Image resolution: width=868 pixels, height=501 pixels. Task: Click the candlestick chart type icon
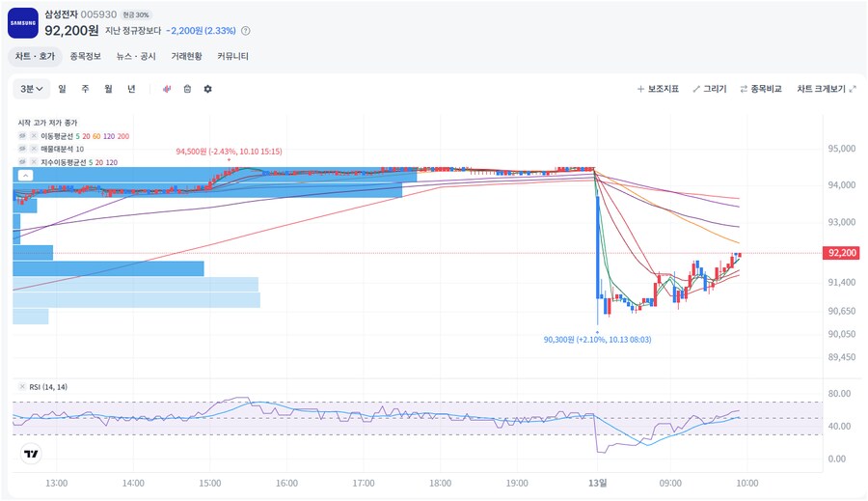point(167,89)
